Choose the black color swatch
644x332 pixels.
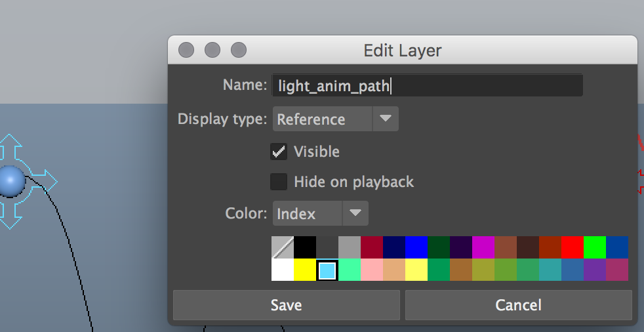click(305, 247)
